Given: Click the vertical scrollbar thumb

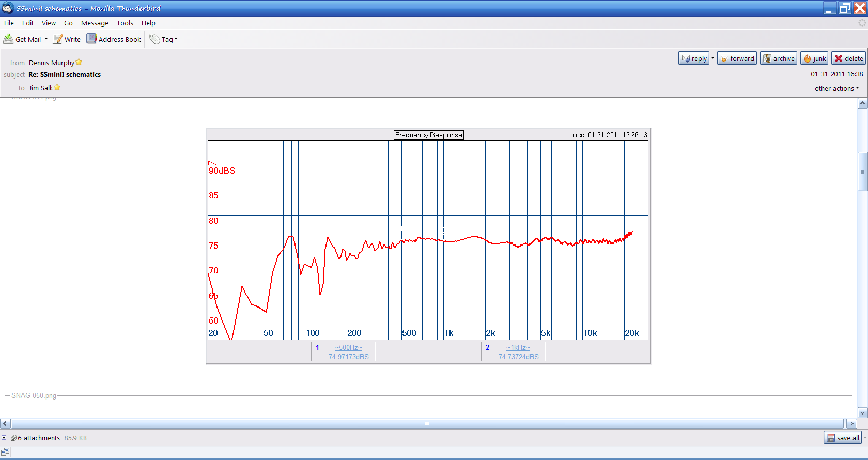Looking at the screenshot, I should tap(862, 172).
